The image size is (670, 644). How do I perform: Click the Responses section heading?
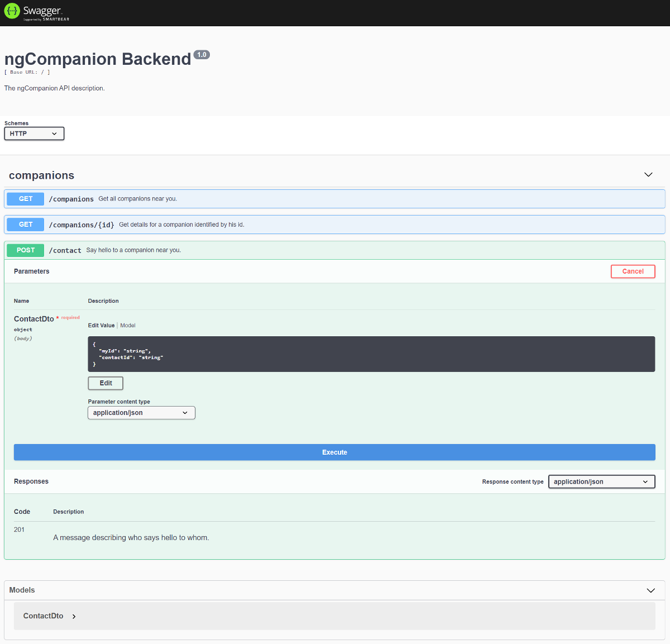(31, 481)
